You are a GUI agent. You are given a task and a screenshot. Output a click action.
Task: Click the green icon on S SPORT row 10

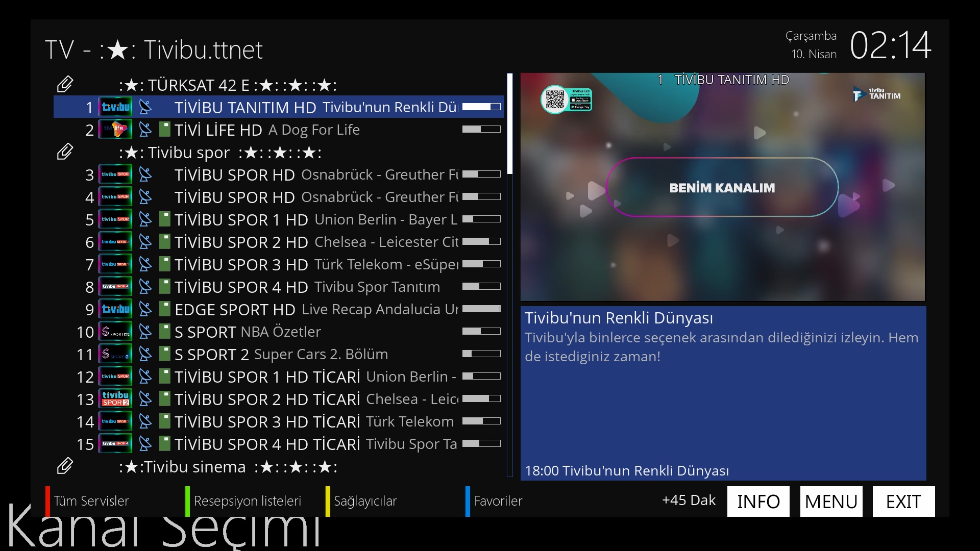[x=164, y=332]
